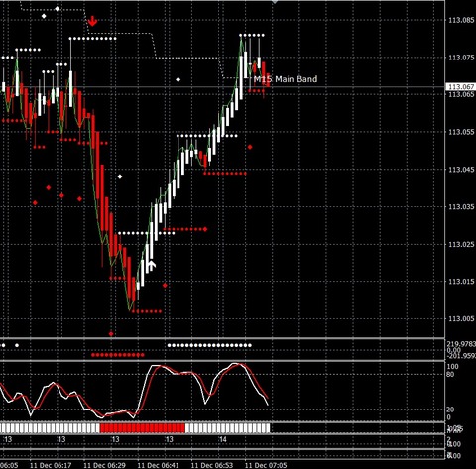Click the 113.085 price axis label

[x=461, y=20]
